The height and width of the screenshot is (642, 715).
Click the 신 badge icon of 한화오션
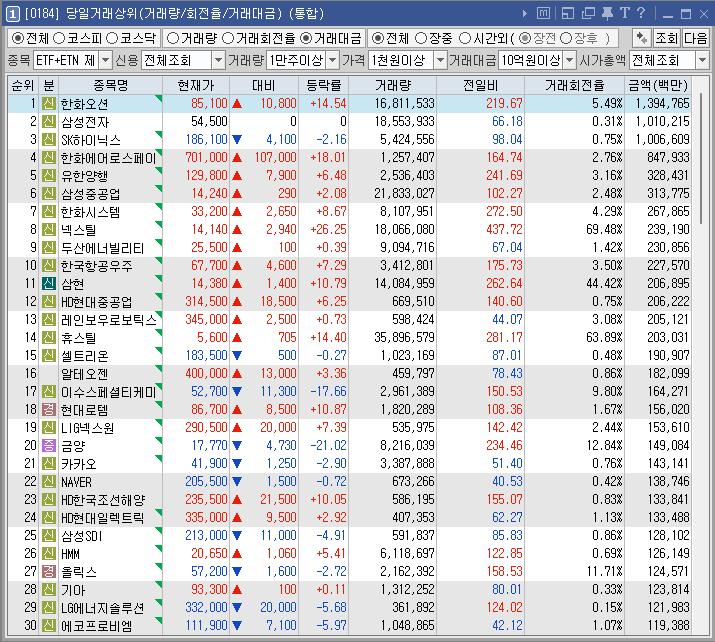(x=49, y=104)
